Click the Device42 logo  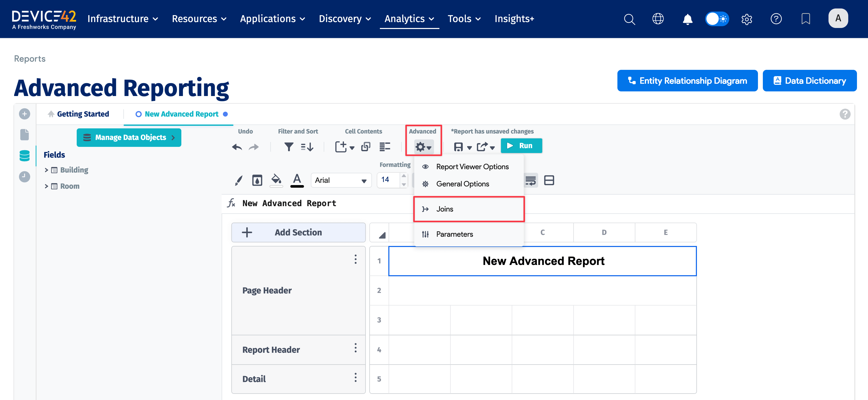44,20
